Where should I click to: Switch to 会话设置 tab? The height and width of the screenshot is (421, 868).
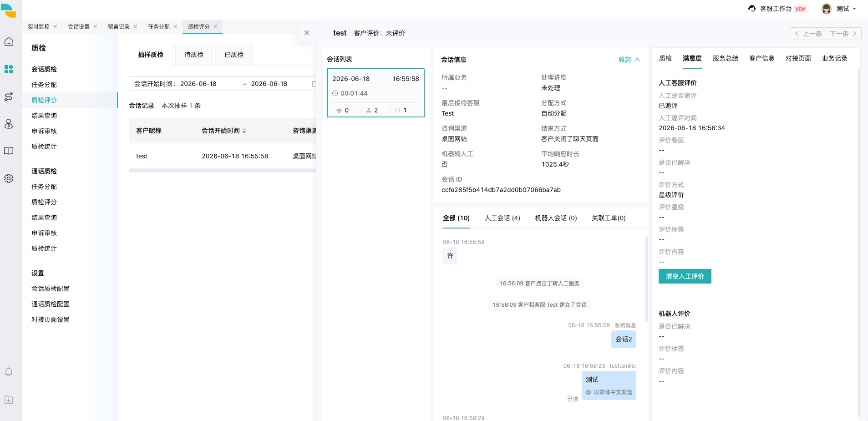(x=79, y=26)
